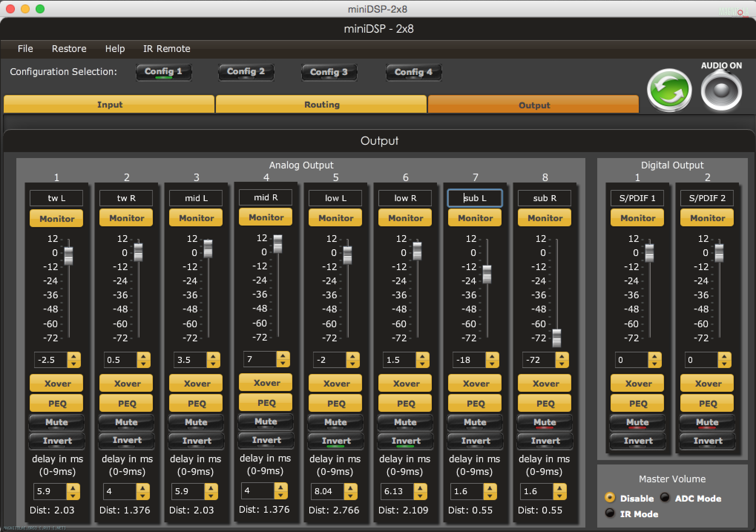The image size is (756, 532).
Task: Increase sub L gain stepper up
Action: click(x=492, y=356)
